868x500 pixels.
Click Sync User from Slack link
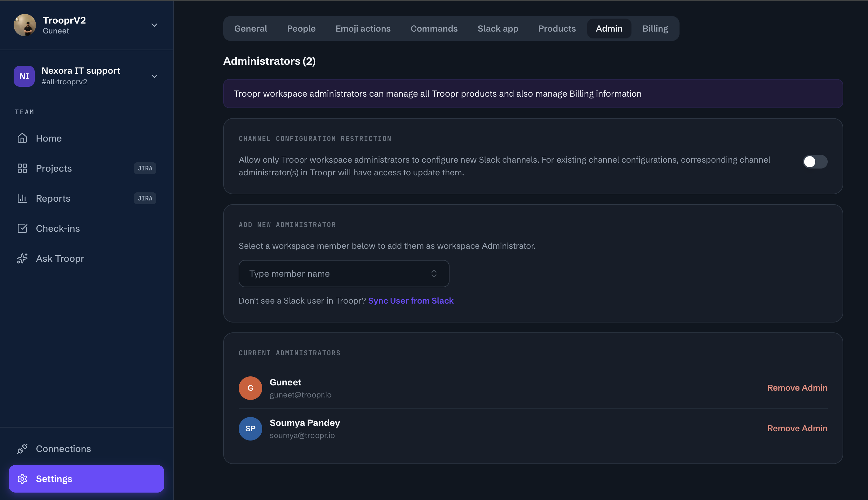[x=411, y=300]
